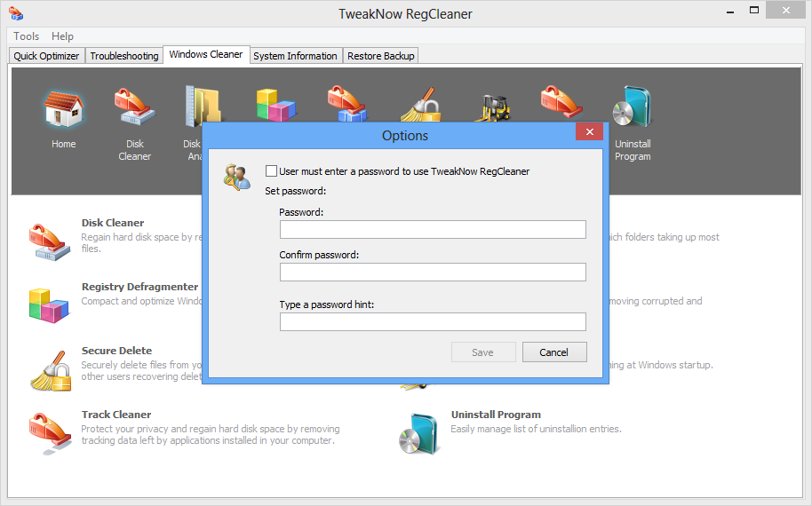Click the Save button in Options dialog
This screenshot has width=812, height=506.
click(483, 352)
